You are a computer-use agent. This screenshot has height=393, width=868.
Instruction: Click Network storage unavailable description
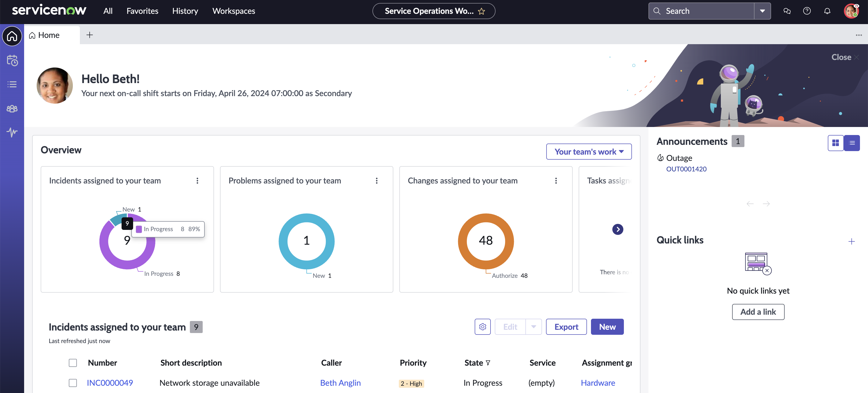point(209,383)
